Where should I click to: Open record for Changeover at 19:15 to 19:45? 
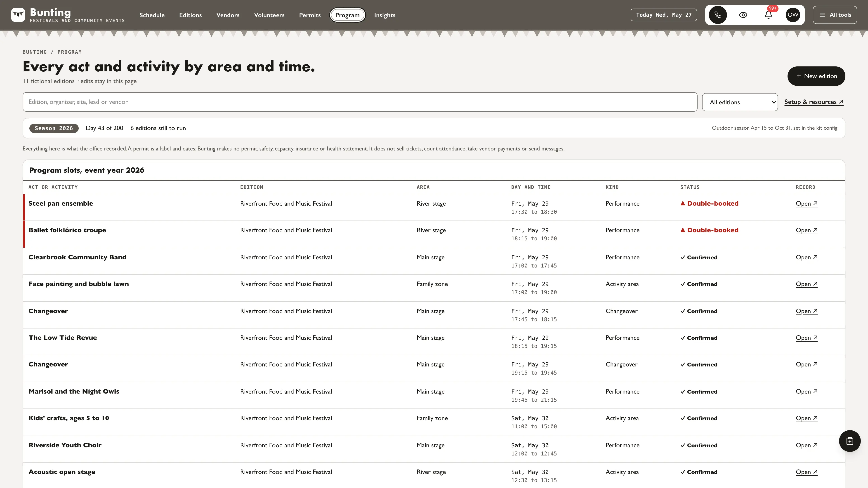[x=806, y=364]
